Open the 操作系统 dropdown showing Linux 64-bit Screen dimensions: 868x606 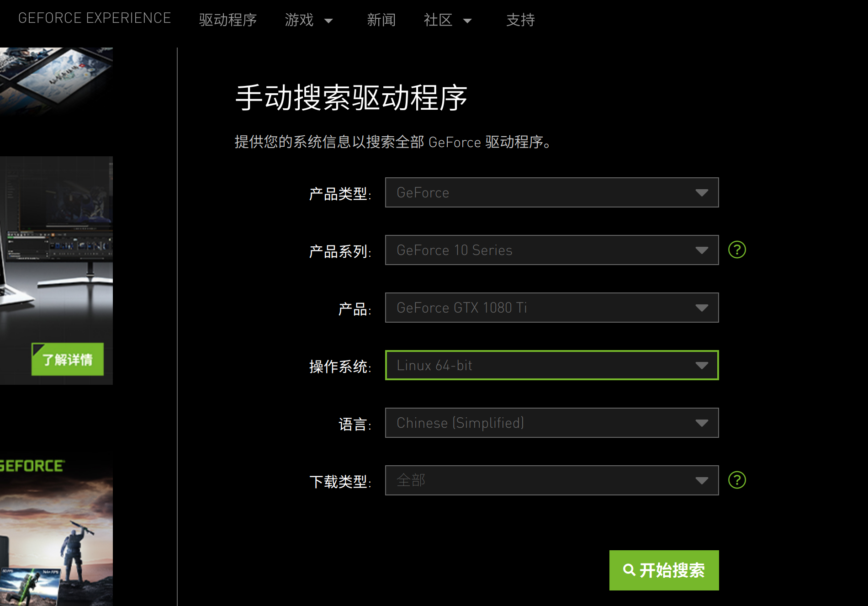point(552,365)
